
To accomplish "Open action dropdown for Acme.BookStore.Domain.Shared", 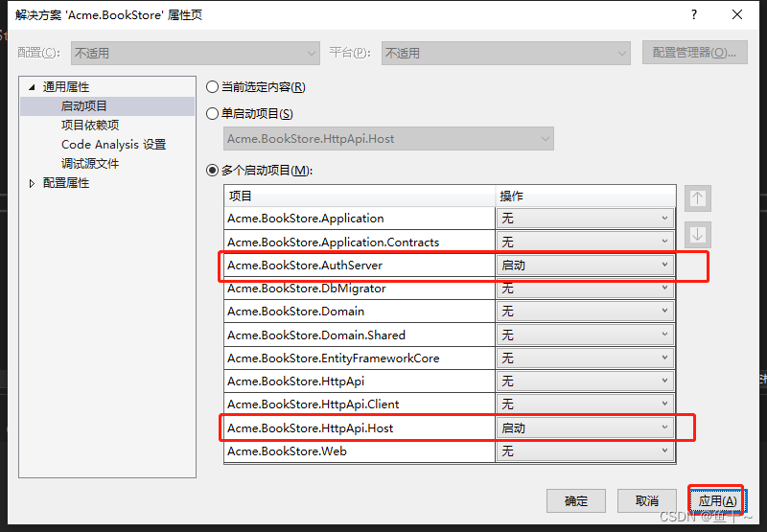I will point(585,335).
